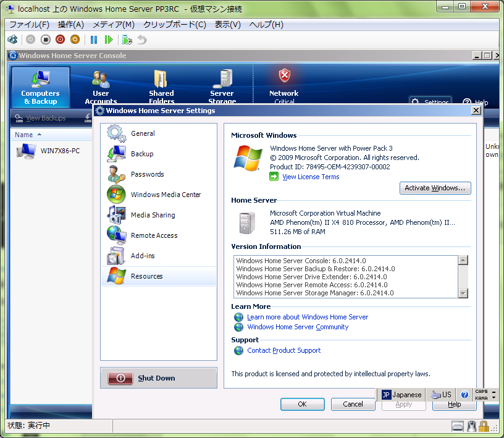
Task: Switch to the Server Storage tab
Action: pyautogui.click(x=222, y=85)
